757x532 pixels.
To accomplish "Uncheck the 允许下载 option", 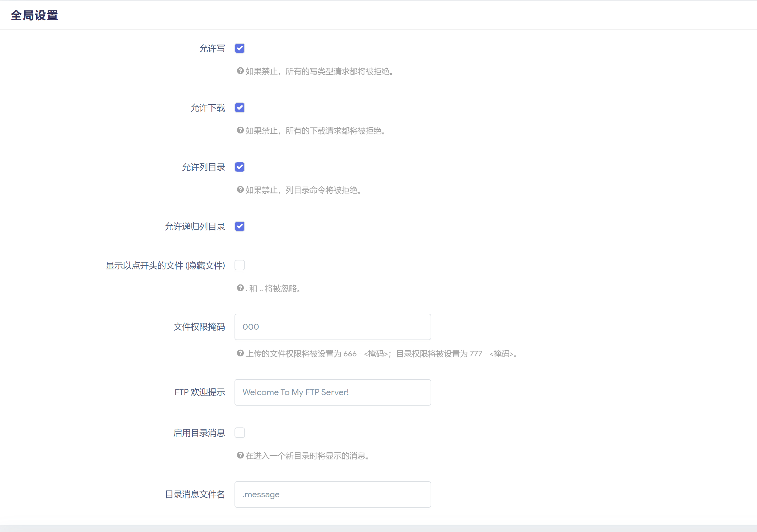I will point(240,108).
